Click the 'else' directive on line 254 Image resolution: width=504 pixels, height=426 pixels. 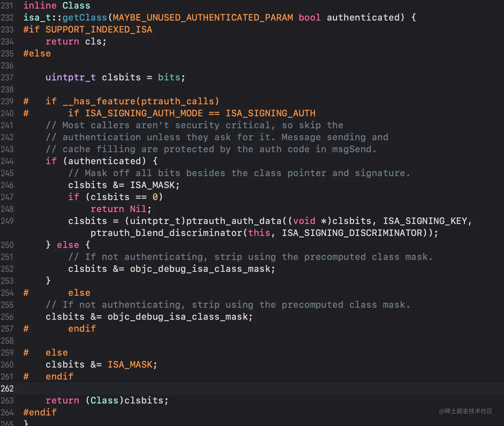pos(79,293)
